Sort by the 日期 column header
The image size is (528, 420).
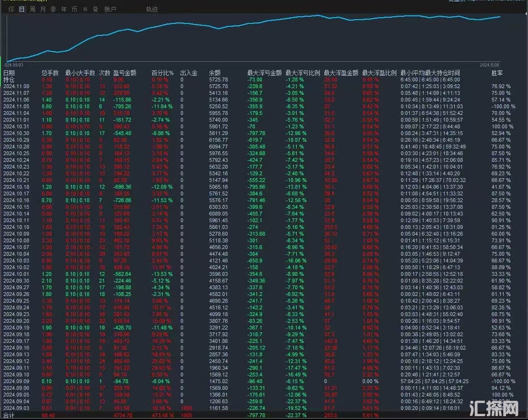coord(9,73)
